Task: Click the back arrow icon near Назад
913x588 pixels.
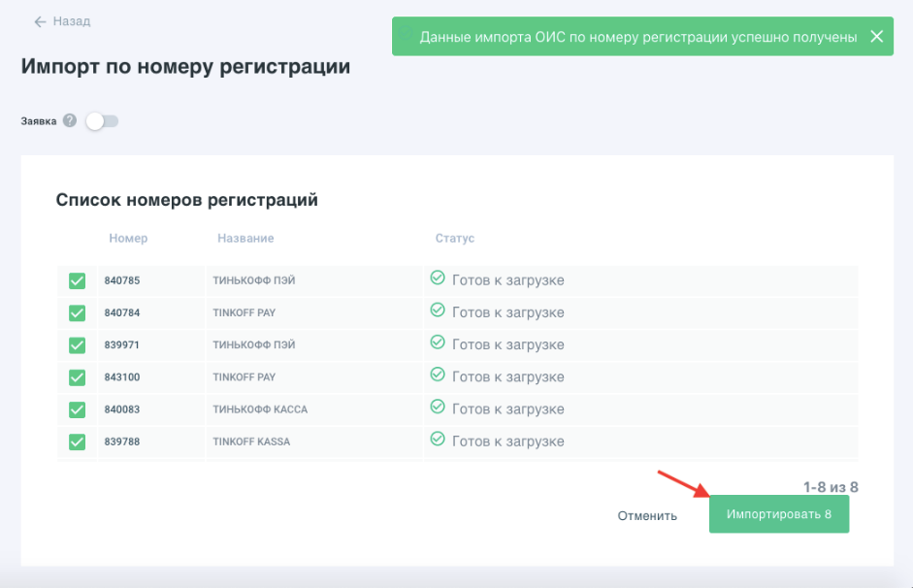Action: click(x=40, y=21)
